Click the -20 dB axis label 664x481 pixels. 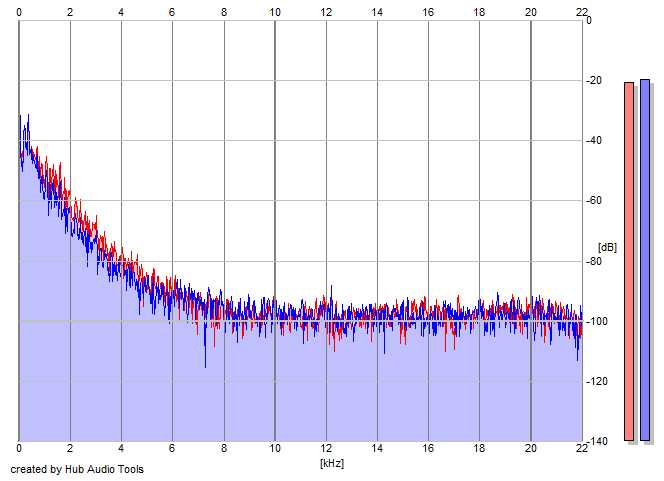coord(594,80)
